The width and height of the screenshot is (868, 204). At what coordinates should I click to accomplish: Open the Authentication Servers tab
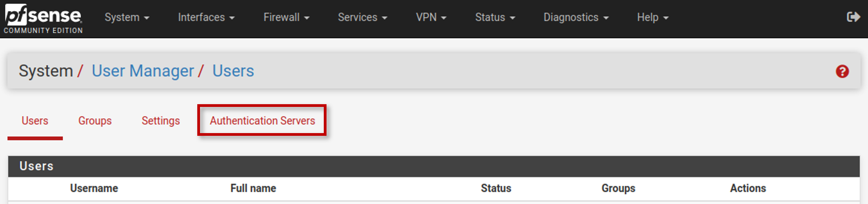pos(262,121)
